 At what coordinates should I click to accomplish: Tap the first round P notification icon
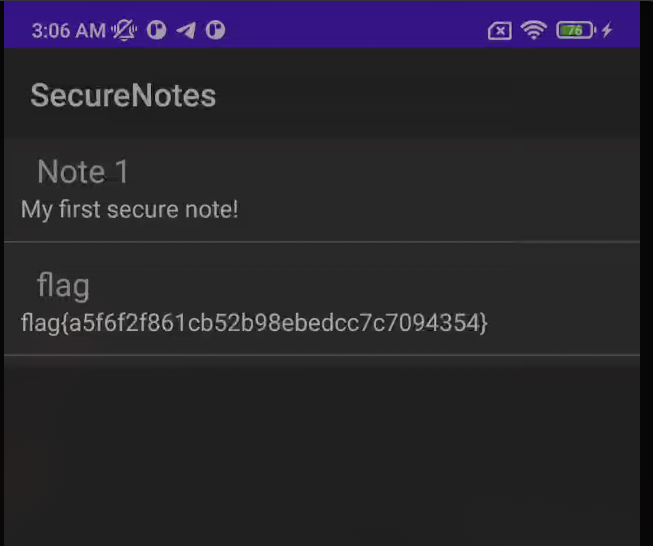coord(156,30)
